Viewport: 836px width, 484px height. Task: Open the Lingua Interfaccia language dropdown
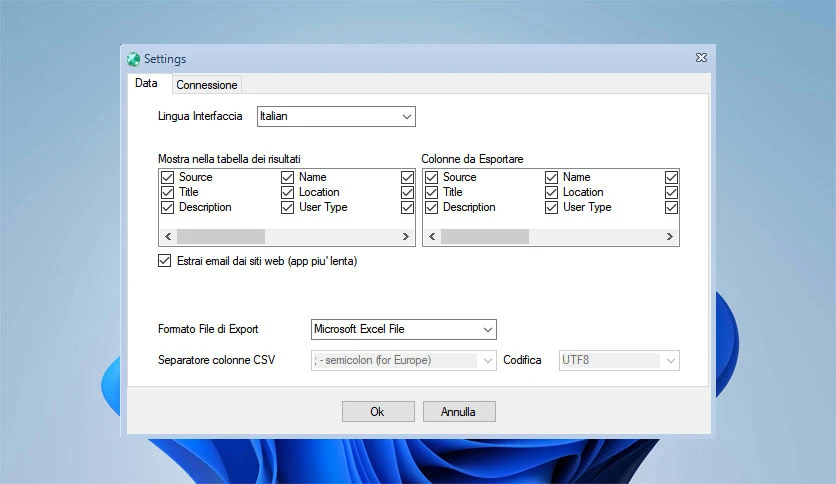(336, 116)
